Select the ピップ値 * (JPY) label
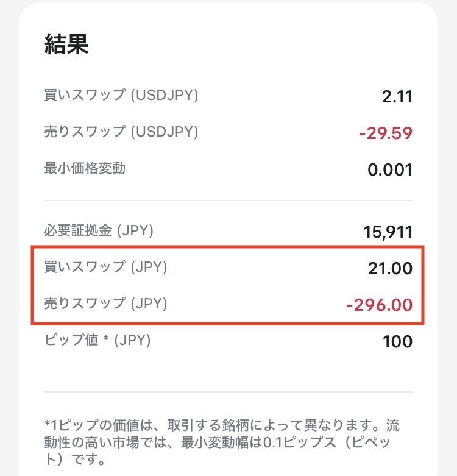 [x=97, y=340]
